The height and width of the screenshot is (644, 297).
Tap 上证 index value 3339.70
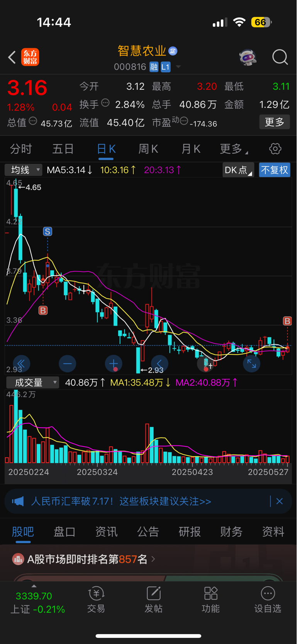point(34,596)
